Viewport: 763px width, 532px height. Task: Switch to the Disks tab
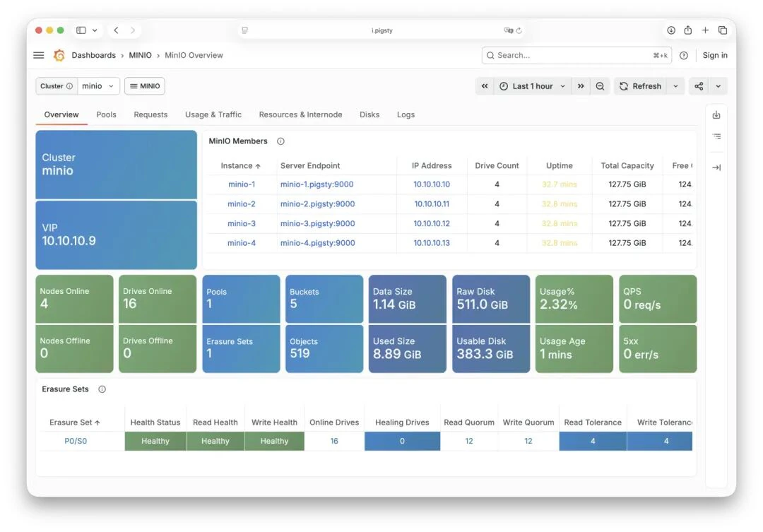369,115
